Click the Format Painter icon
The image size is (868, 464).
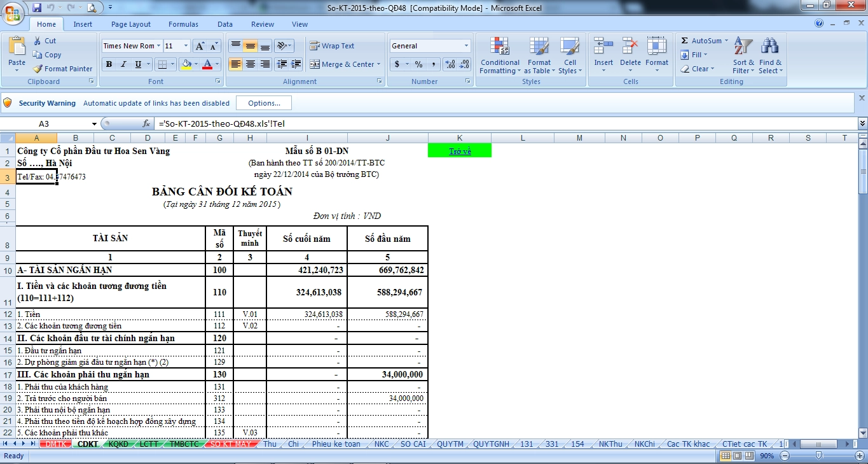click(38, 69)
